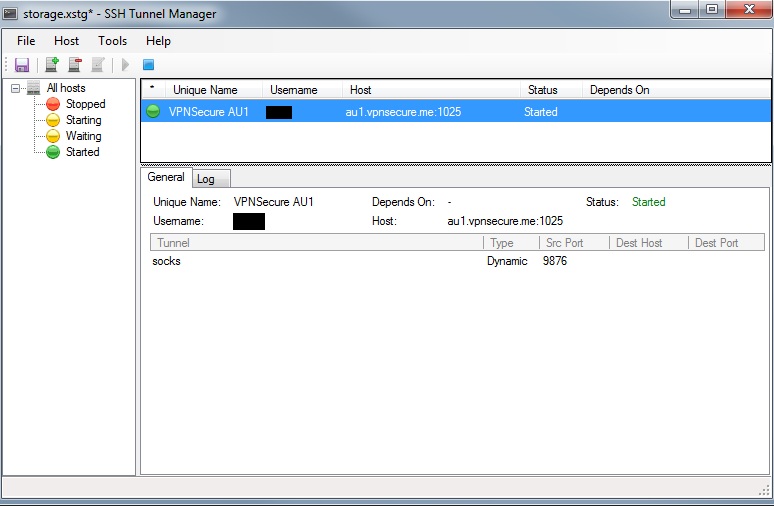Image resolution: width=774 pixels, height=506 pixels.
Task: Filter hosts by Waiting
Action: click(83, 136)
